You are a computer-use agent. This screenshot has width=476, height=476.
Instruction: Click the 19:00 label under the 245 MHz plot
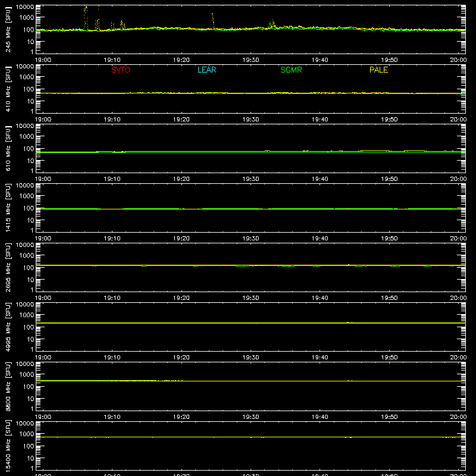pyautogui.click(x=43, y=60)
